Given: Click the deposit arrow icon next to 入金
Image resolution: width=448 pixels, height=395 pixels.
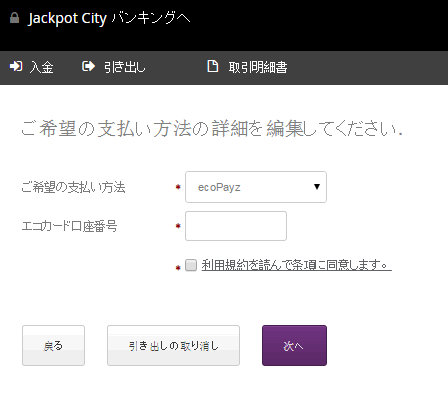Looking at the screenshot, I should click(16, 66).
